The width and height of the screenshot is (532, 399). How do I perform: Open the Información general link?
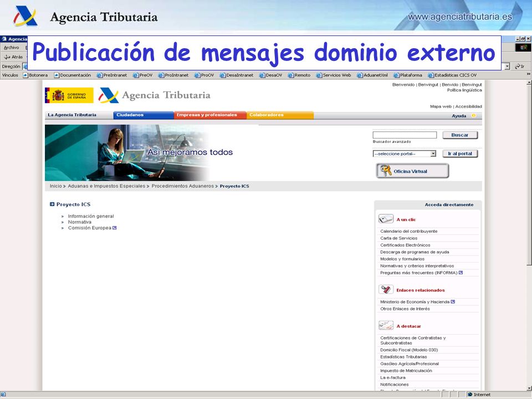click(x=91, y=216)
